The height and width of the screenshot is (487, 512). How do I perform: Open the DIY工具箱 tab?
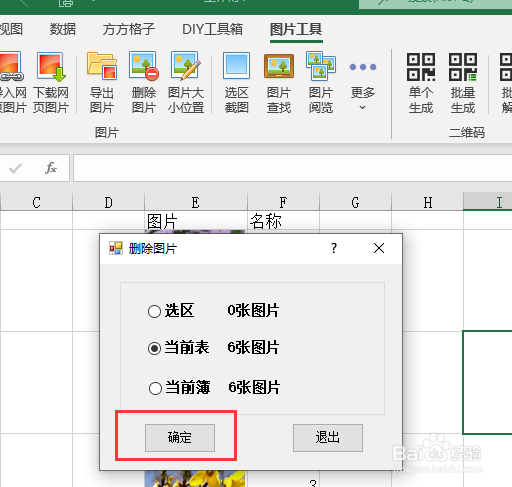coord(212,29)
